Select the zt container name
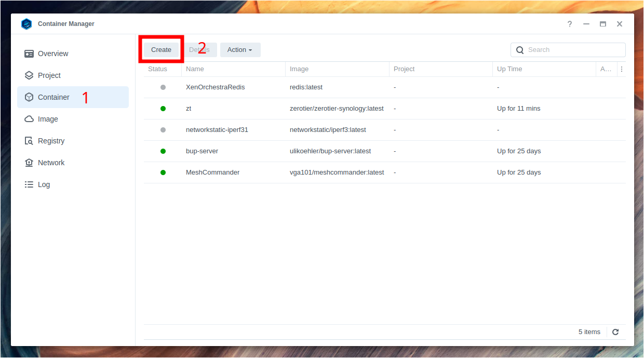This screenshot has width=644, height=358. (189, 109)
